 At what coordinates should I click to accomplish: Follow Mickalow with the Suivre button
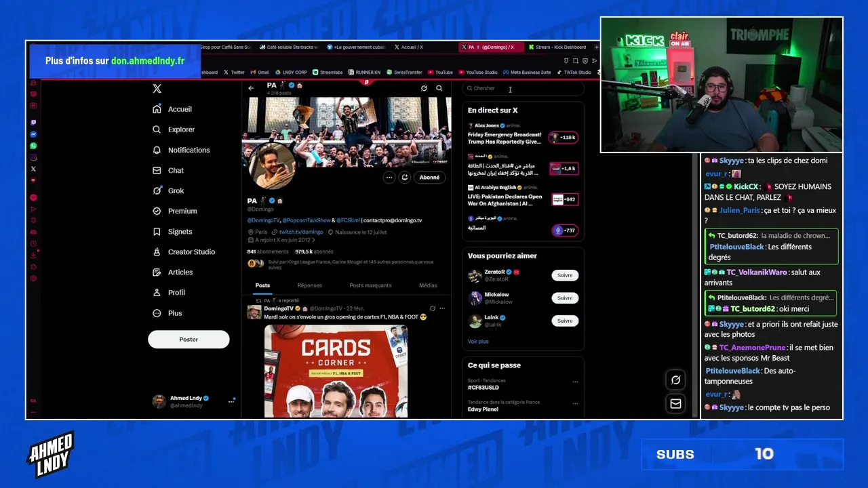point(565,298)
